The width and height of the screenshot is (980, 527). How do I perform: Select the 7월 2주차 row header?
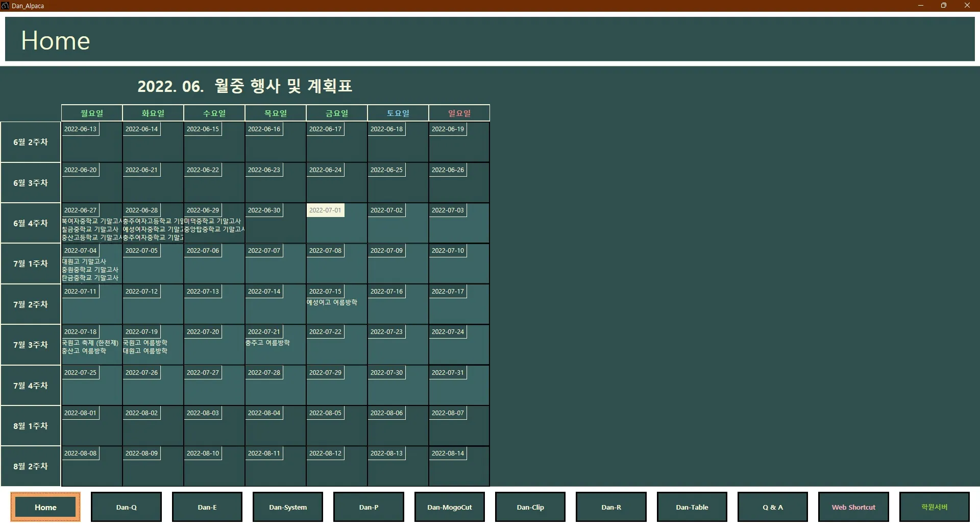point(31,304)
